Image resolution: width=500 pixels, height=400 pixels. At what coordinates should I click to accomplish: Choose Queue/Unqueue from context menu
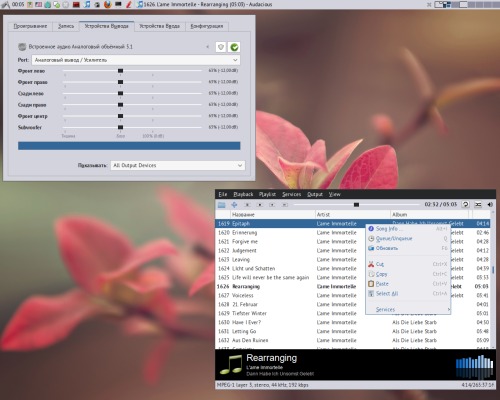click(x=408, y=238)
